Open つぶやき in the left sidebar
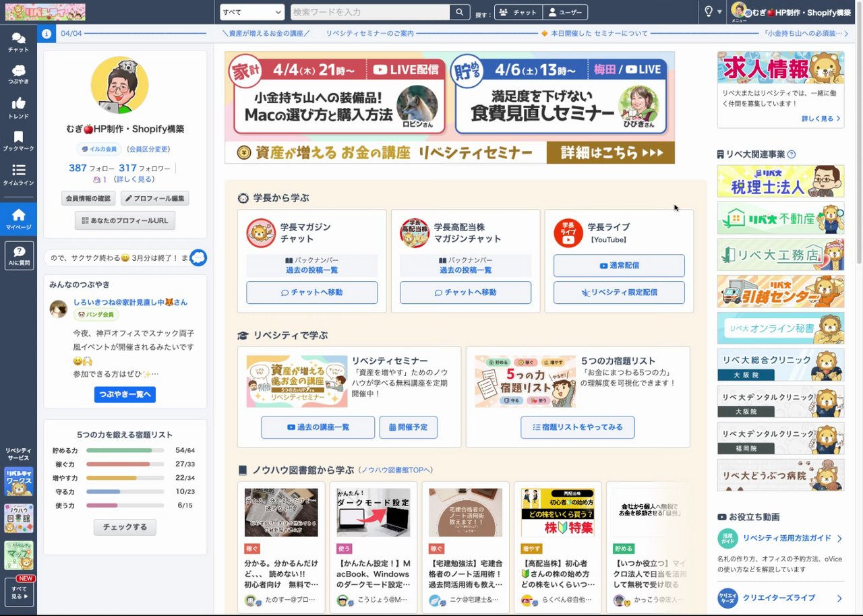Screen dimensions: 863x616 pyautogui.click(x=18, y=74)
